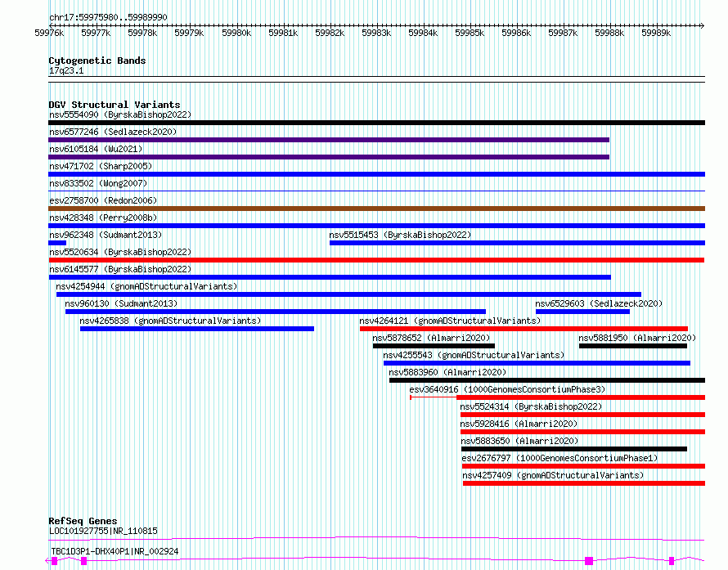The height and width of the screenshot is (570, 728).
Task: Select nsv471702 (Sharp2005) label
Action: tap(101, 166)
